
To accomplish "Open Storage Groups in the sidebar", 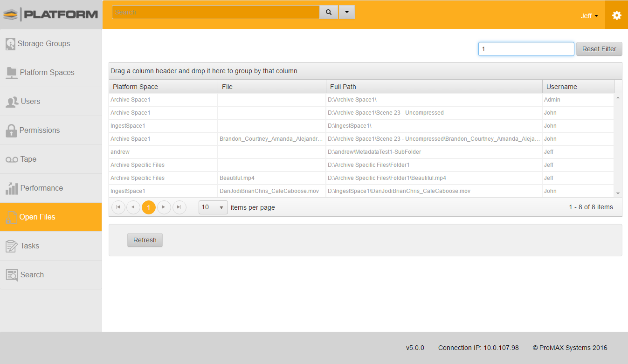I will [51, 44].
